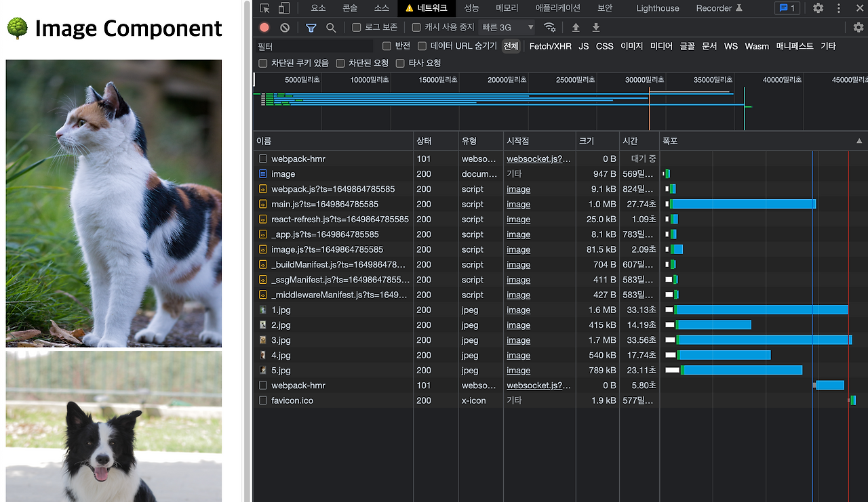
Task: Toggle the network filter funnel icon
Action: [x=311, y=28]
